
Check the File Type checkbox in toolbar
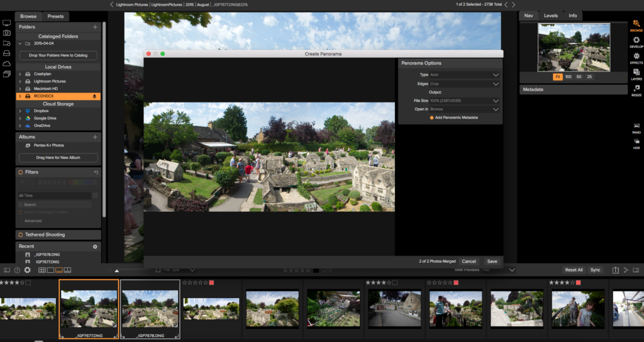[158, 270]
